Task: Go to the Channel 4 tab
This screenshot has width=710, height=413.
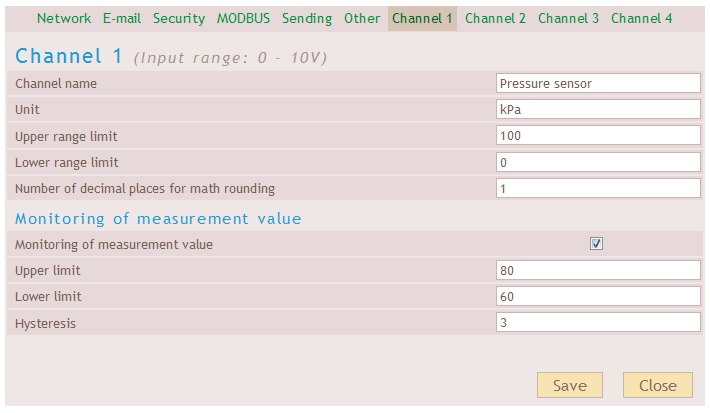Action: pos(641,19)
